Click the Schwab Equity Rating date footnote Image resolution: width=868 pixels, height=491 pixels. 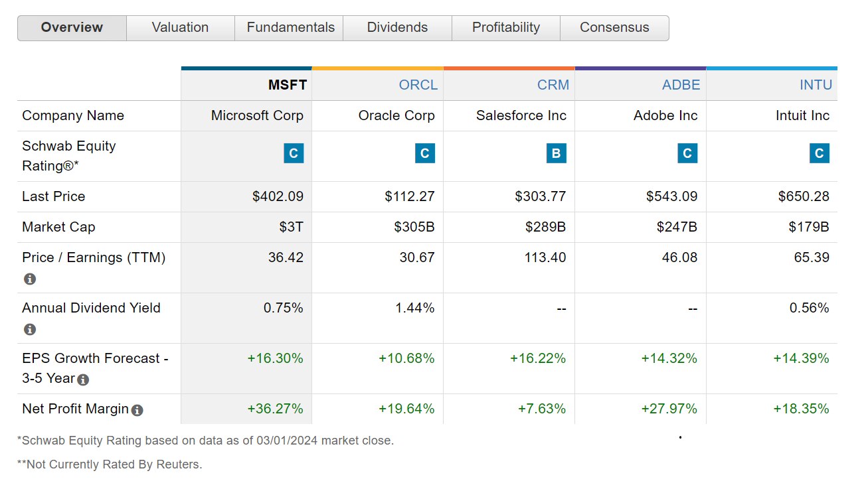pos(205,441)
